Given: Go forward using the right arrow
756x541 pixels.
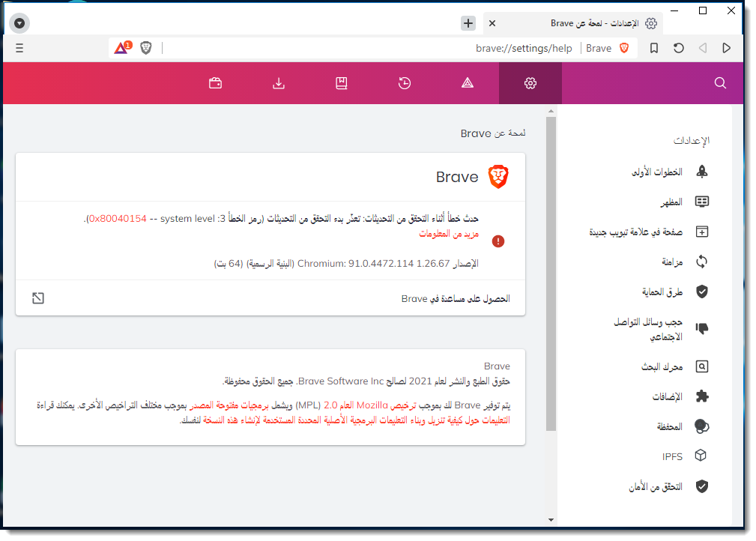Looking at the screenshot, I should pos(726,48).
